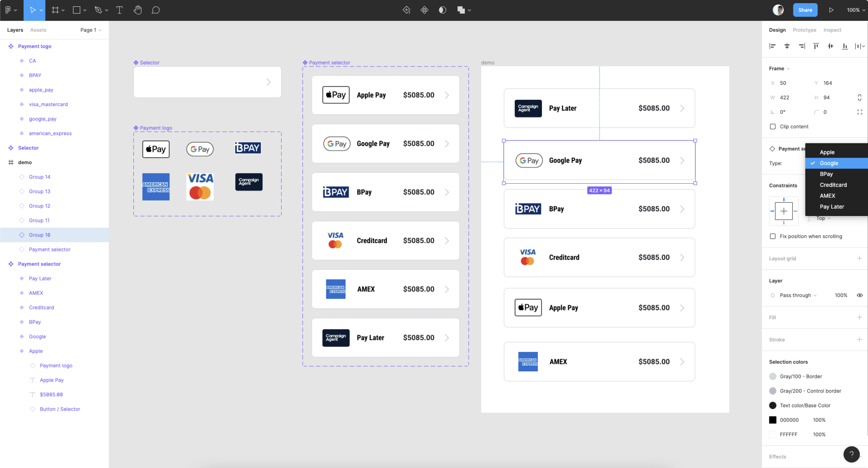868x468 pixels.
Task: Click the mask icon in toolbar
Action: pyautogui.click(x=442, y=10)
